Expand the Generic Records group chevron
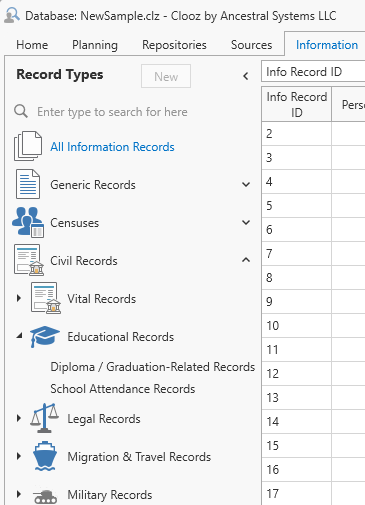Viewport: 365px width, 505px height. pos(246,184)
